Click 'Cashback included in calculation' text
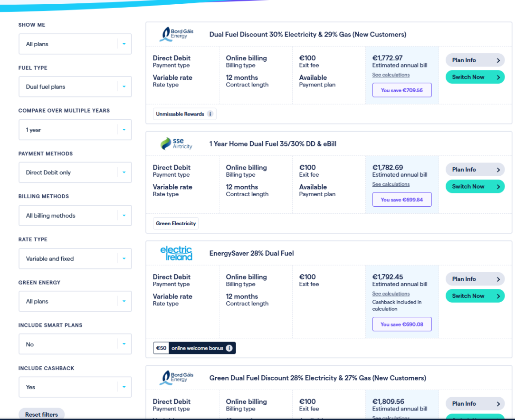Image resolution: width=515 pixels, height=420 pixels. (x=397, y=305)
